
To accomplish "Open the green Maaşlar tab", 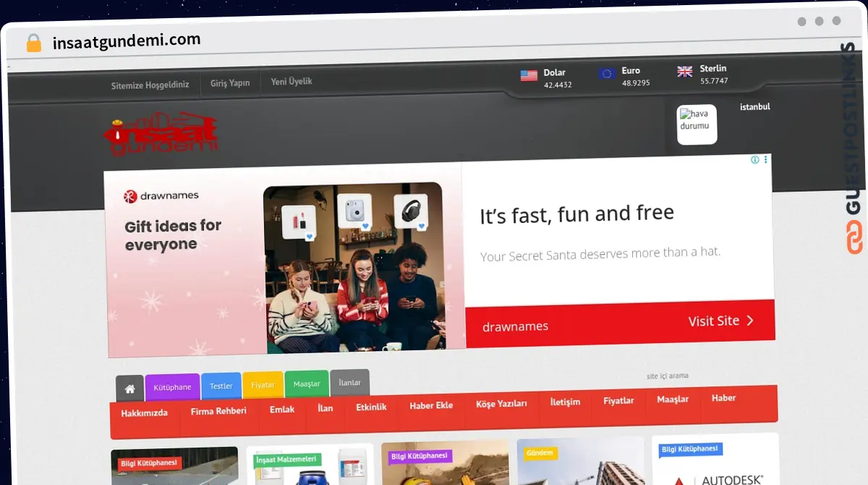I will [307, 384].
